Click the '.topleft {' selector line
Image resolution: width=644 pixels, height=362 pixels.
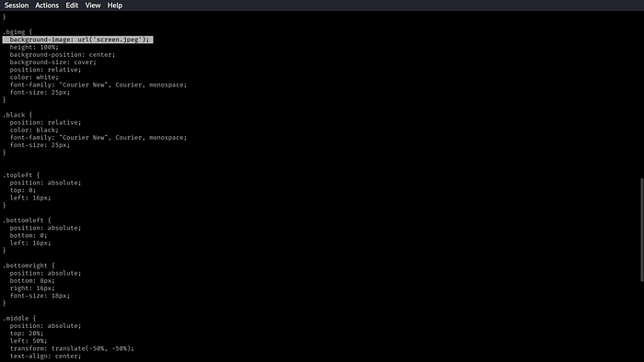[x=21, y=175]
